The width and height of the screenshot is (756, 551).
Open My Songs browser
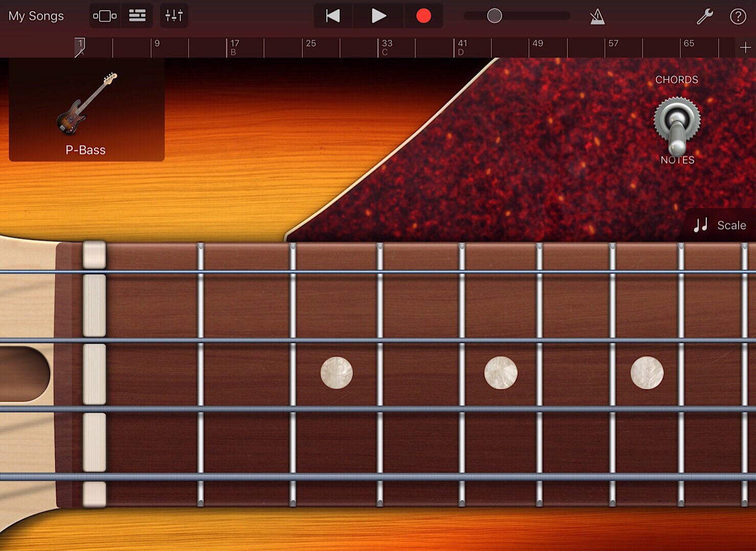tap(36, 16)
